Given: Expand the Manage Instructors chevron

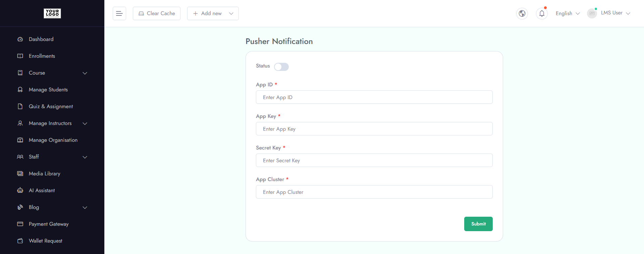Looking at the screenshot, I should coord(85,123).
